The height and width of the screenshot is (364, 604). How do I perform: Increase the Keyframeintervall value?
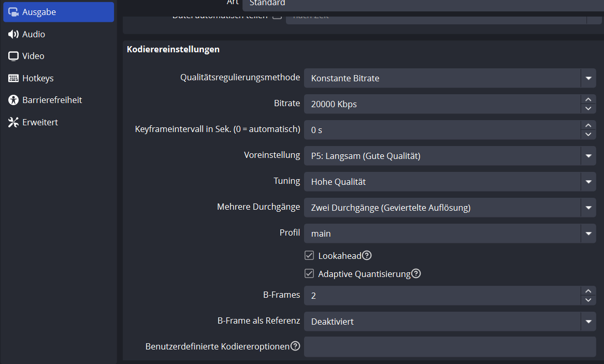point(588,125)
